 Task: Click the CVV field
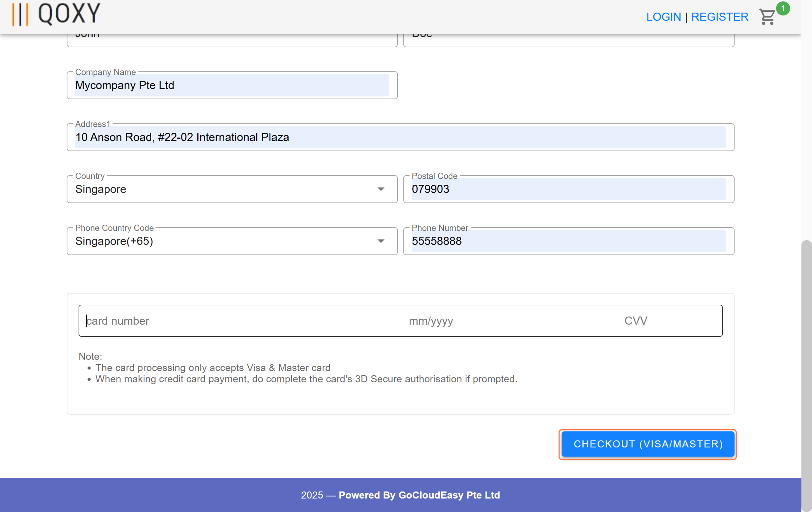tap(635, 321)
